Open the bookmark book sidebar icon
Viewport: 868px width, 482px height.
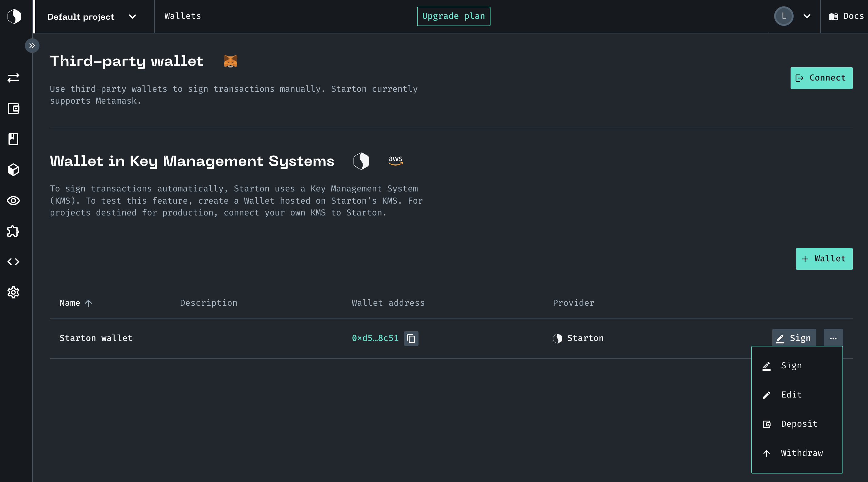pos(13,139)
